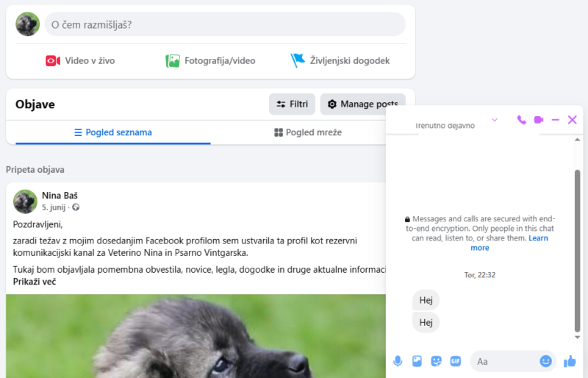Add a 'Življenjski dogodek' life event

[340, 60]
